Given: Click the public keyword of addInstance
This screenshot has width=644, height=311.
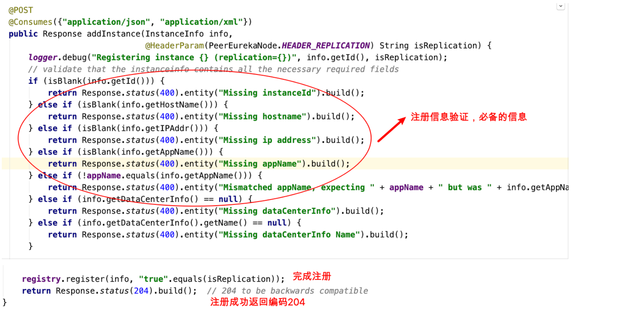Looking at the screenshot, I should point(23,34).
